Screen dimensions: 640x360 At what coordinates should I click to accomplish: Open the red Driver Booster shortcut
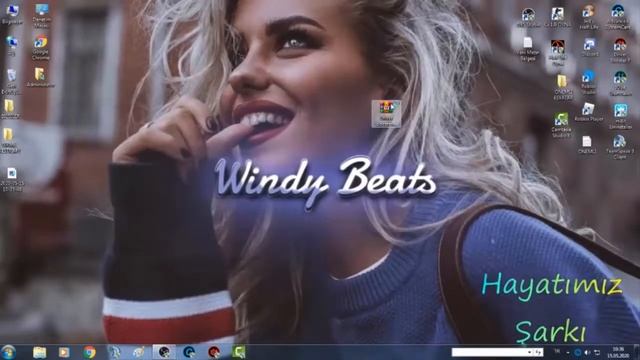point(620,50)
